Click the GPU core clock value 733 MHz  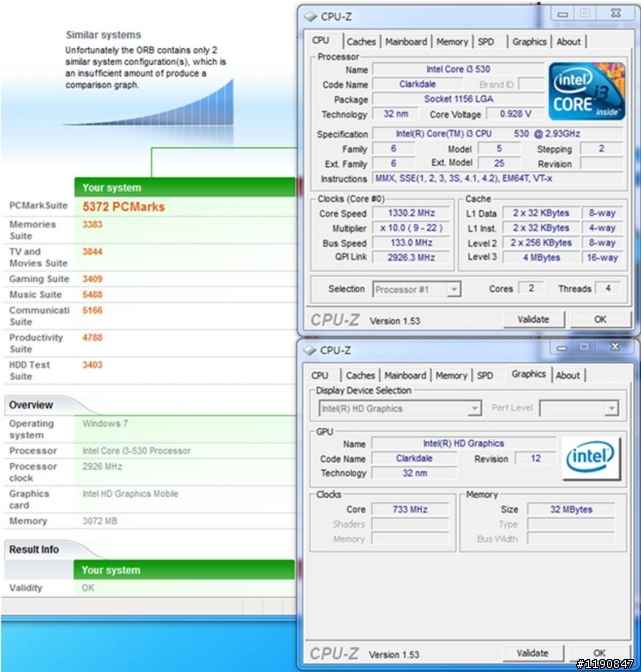click(410, 509)
